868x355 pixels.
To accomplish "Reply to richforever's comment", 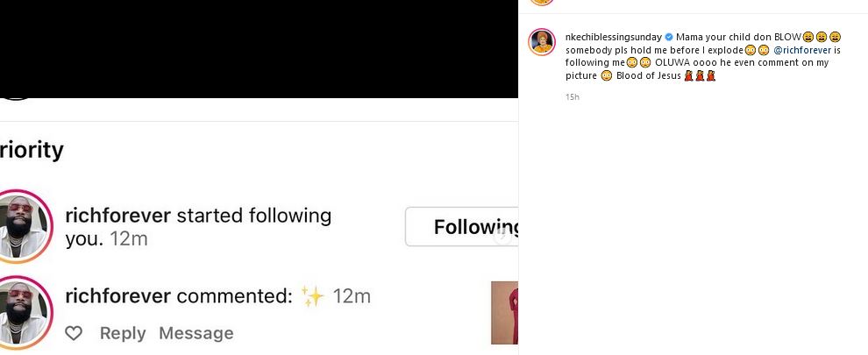I will (122, 333).
